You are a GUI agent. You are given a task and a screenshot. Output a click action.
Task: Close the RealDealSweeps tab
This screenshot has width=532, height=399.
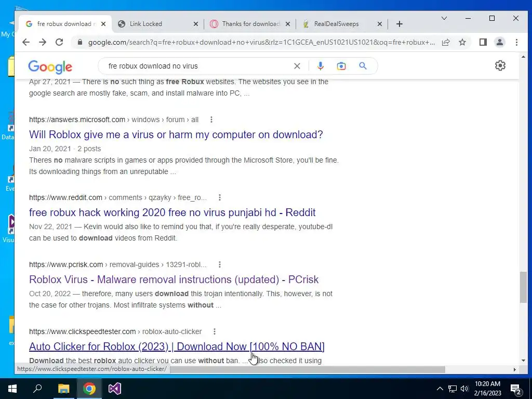click(380, 24)
